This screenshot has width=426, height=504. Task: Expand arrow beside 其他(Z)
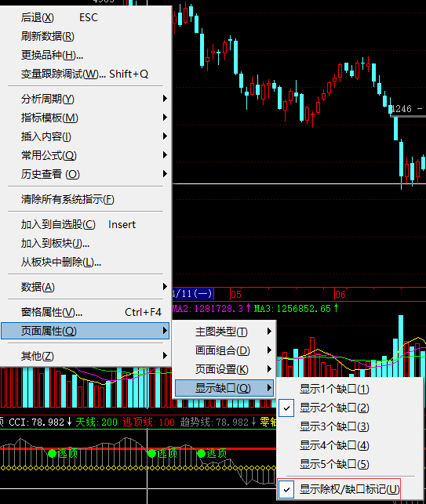(x=165, y=356)
